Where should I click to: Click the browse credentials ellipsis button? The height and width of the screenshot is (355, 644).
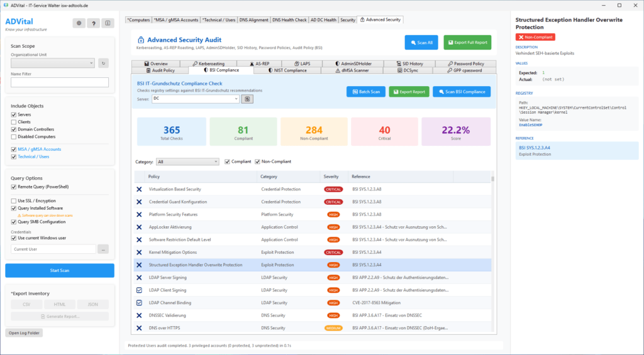click(103, 249)
